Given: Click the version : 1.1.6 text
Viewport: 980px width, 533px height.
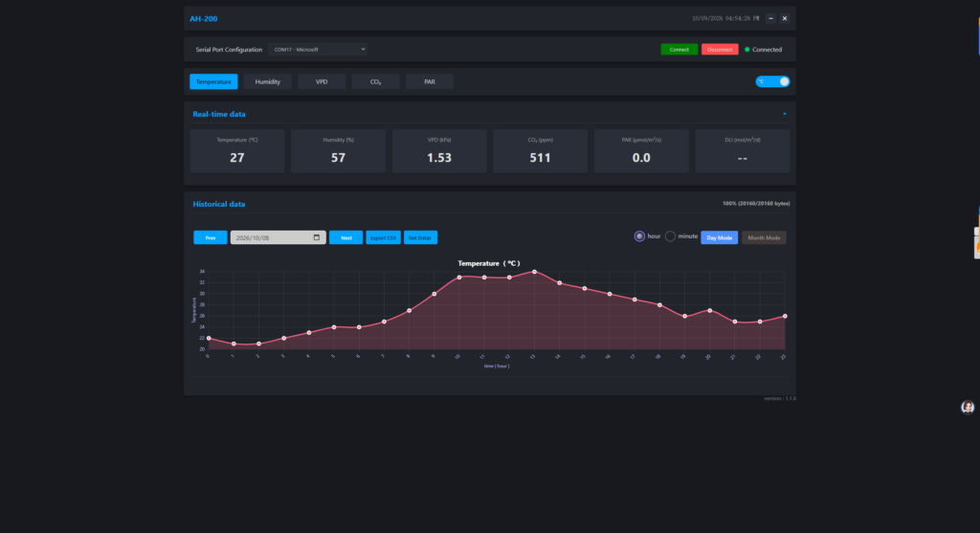Looking at the screenshot, I should click(780, 398).
